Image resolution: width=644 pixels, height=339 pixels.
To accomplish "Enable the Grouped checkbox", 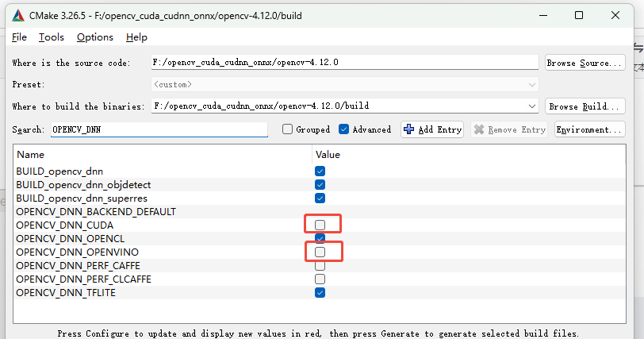I will [288, 129].
